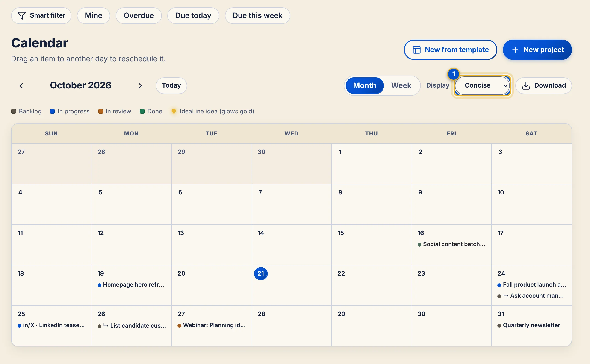Click the Backlog legend color swatch
Image resolution: width=590 pixels, height=364 pixels.
[x=14, y=111]
